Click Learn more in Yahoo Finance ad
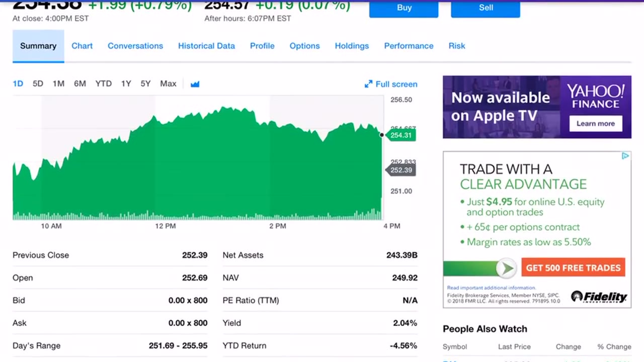 tap(596, 124)
